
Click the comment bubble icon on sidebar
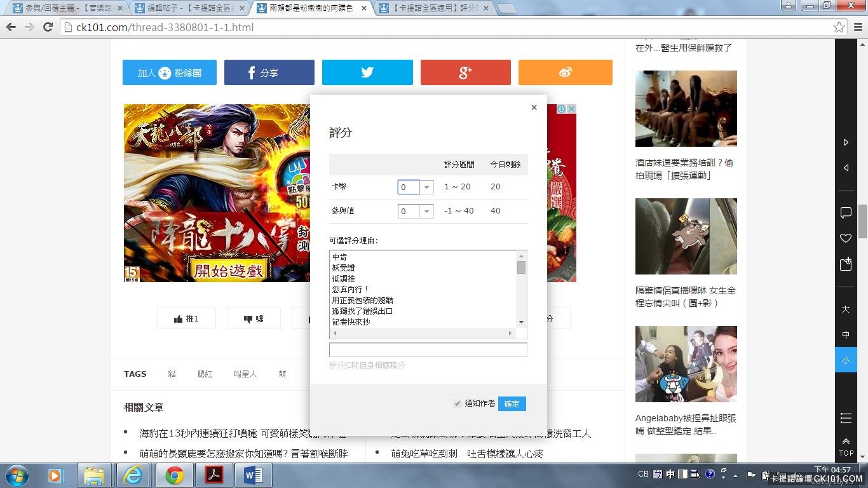tap(846, 212)
